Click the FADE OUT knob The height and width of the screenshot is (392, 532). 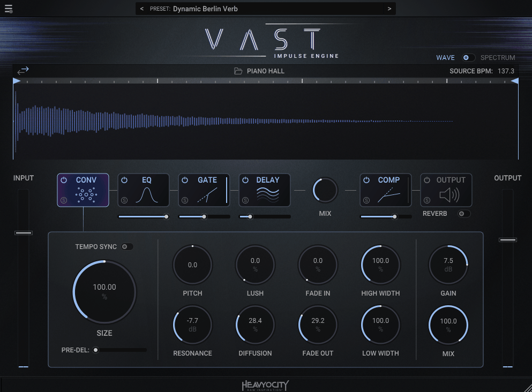[x=318, y=325]
